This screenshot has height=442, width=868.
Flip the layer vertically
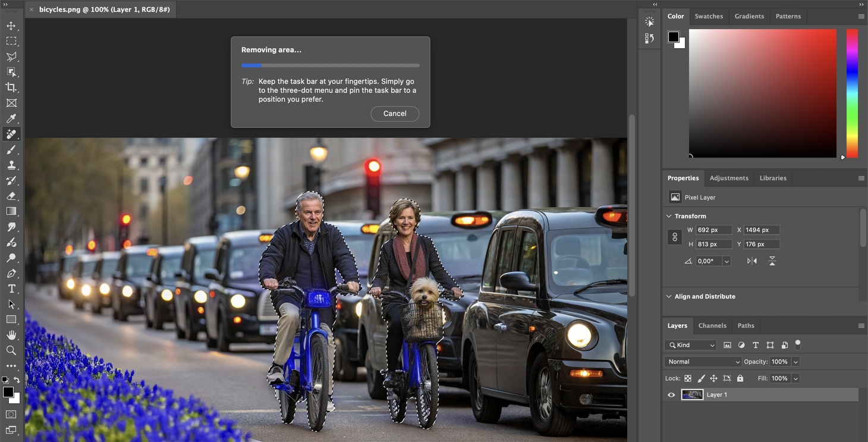pos(772,261)
